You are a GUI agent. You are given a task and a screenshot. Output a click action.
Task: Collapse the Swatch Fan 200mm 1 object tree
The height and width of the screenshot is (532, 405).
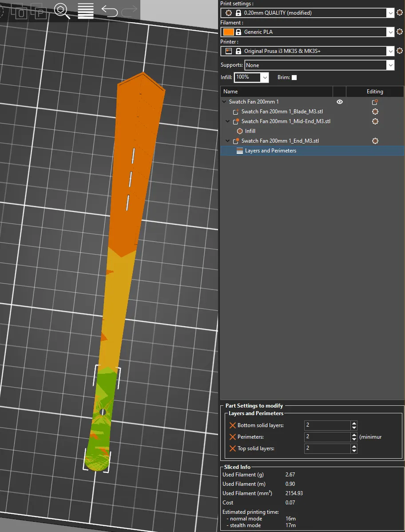point(224,102)
